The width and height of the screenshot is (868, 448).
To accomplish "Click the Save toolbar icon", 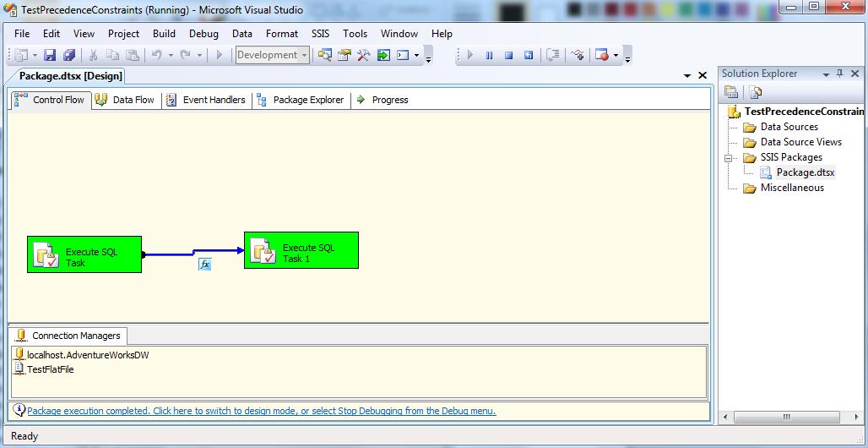I will point(50,56).
